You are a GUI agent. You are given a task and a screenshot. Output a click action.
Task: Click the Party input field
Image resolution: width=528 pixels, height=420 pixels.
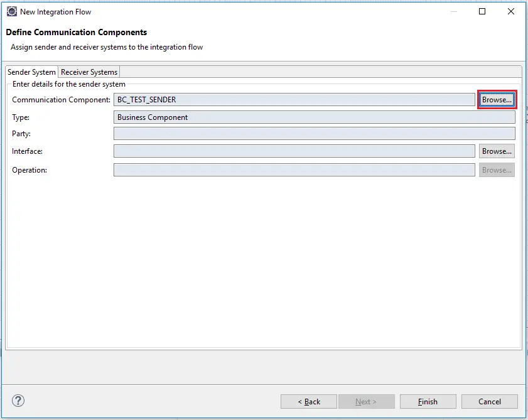pyautogui.click(x=314, y=134)
